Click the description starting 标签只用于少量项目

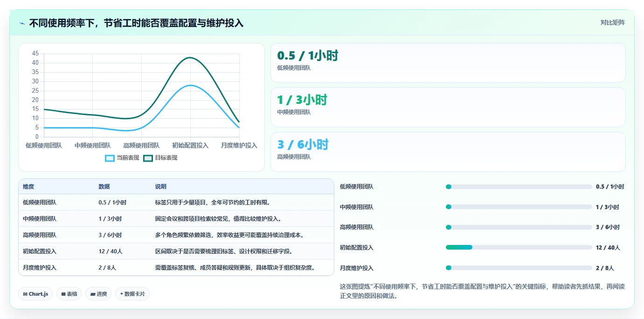(213, 203)
